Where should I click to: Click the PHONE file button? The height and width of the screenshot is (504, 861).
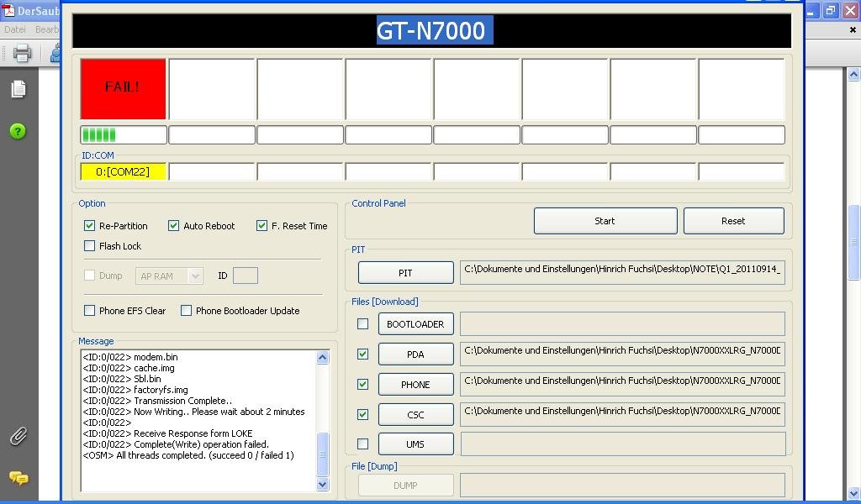coord(415,385)
